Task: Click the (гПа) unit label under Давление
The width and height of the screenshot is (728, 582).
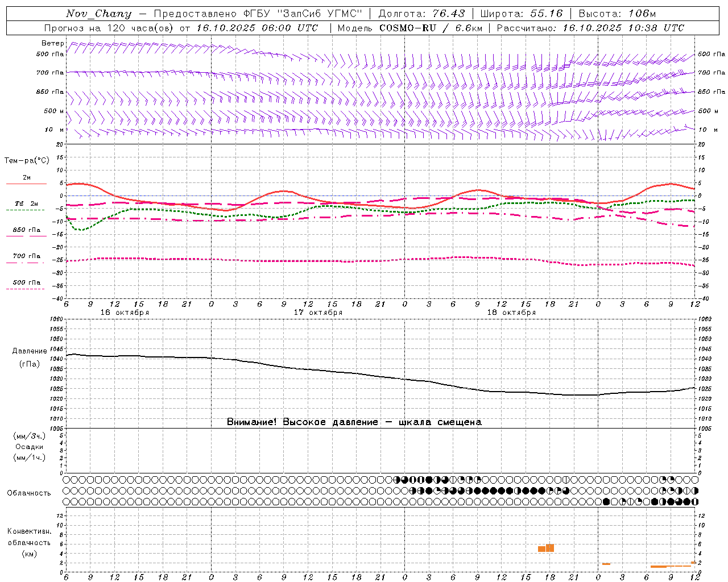Action: 30,364
